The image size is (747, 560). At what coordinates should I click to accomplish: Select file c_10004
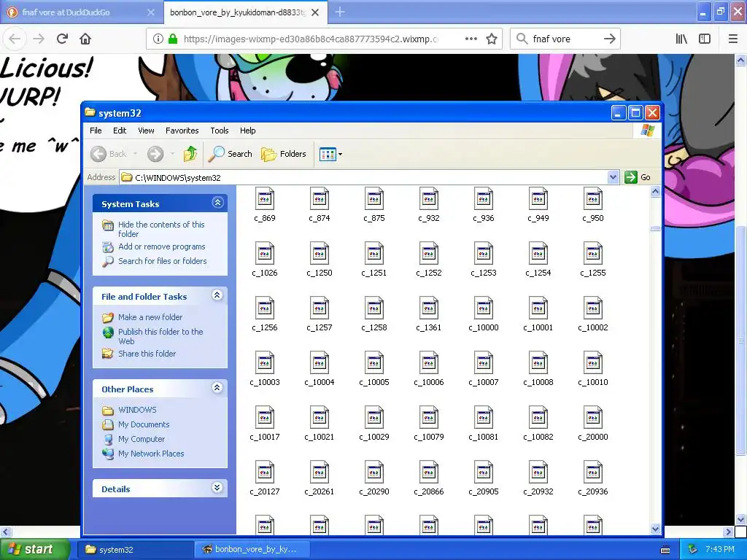click(320, 370)
